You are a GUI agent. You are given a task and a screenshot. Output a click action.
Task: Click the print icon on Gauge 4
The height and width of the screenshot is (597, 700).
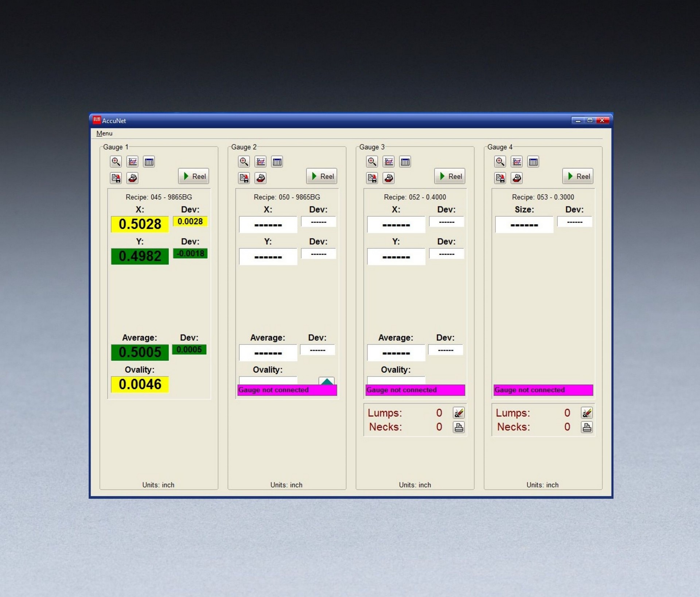point(516,177)
